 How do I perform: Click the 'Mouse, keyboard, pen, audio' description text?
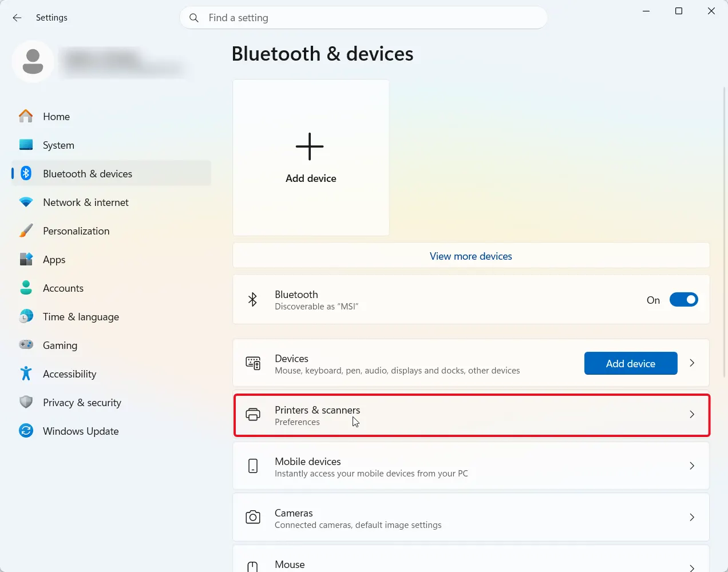397,371
